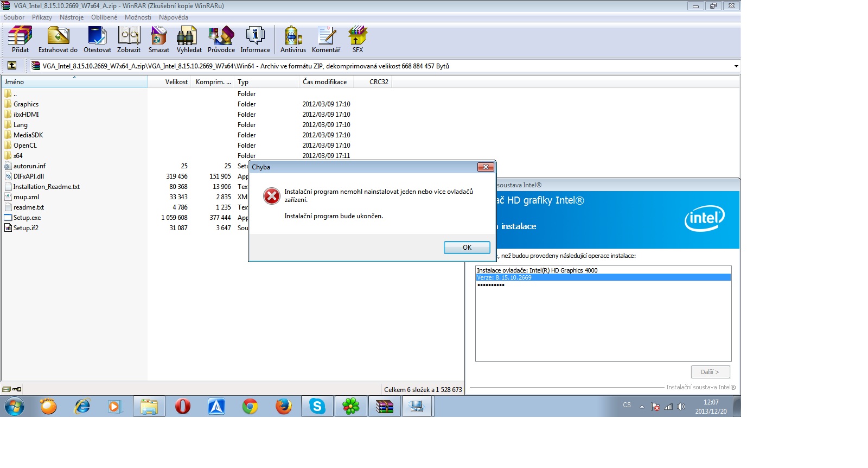Select the OpenCL folder
The width and height of the screenshot is (868, 468).
(25, 146)
